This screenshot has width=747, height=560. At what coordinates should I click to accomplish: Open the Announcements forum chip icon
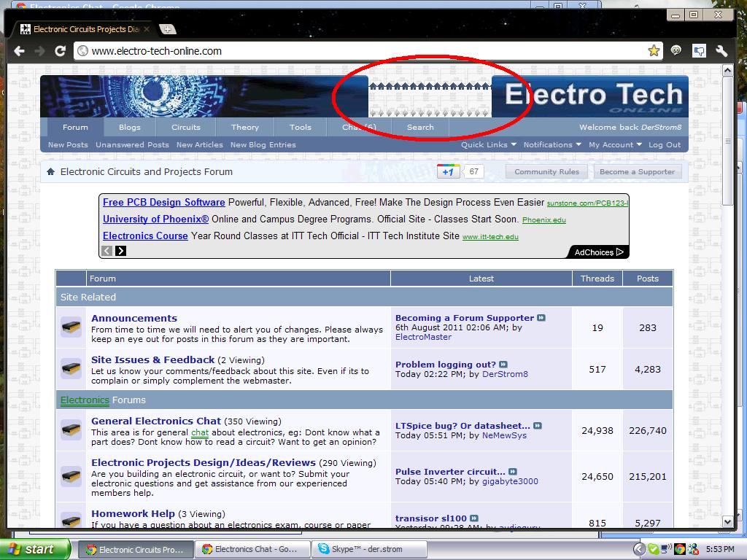(71, 327)
